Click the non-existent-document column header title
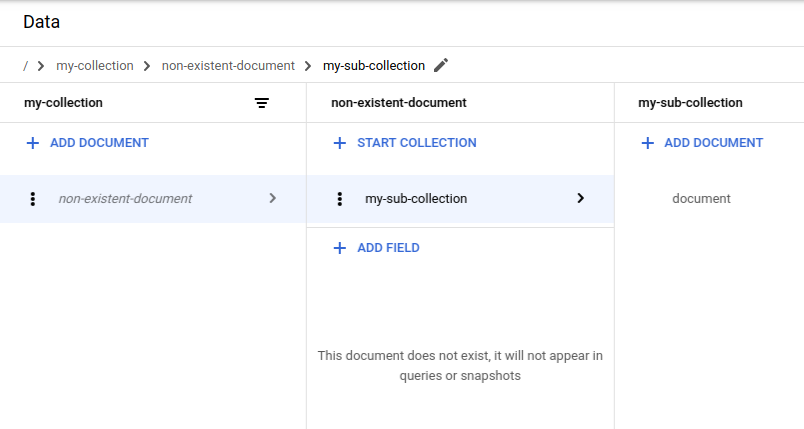The width and height of the screenshot is (804, 429). pyautogui.click(x=399, y=103)
